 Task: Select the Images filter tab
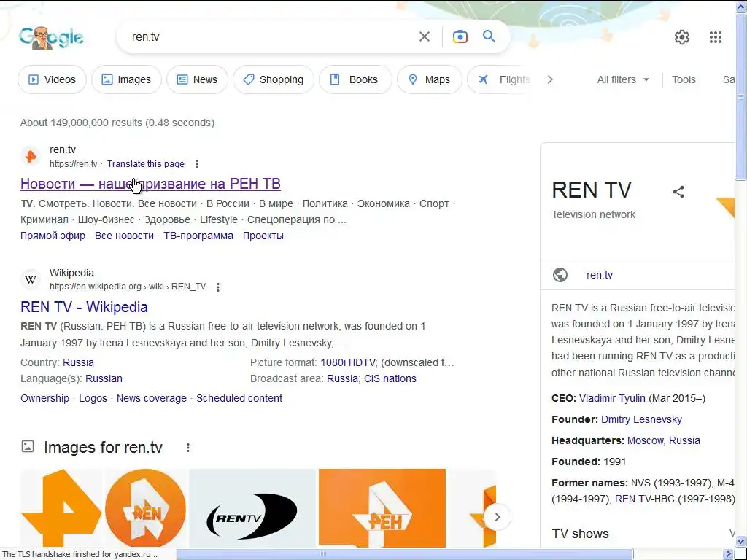coord(126,79)
